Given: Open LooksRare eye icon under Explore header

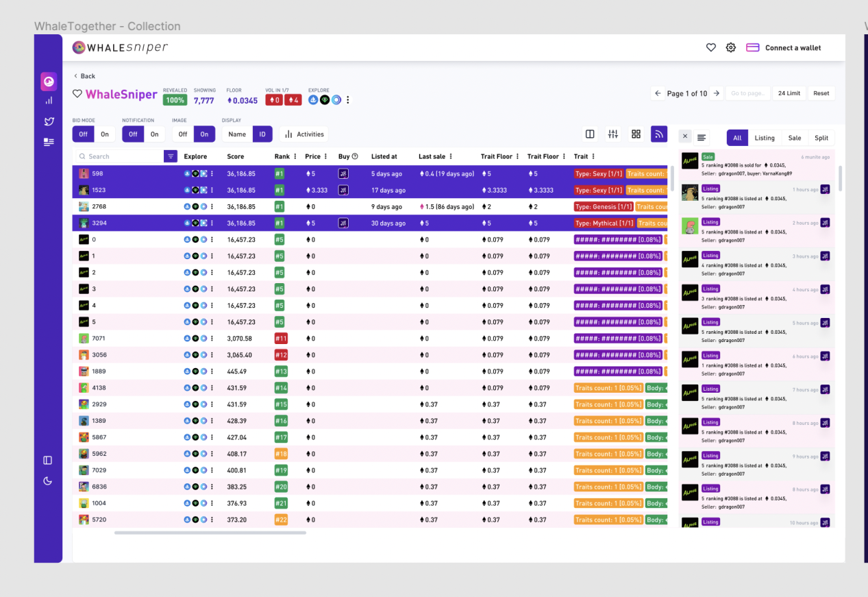Looking at the screenshot, I should [x=325, y=100].
